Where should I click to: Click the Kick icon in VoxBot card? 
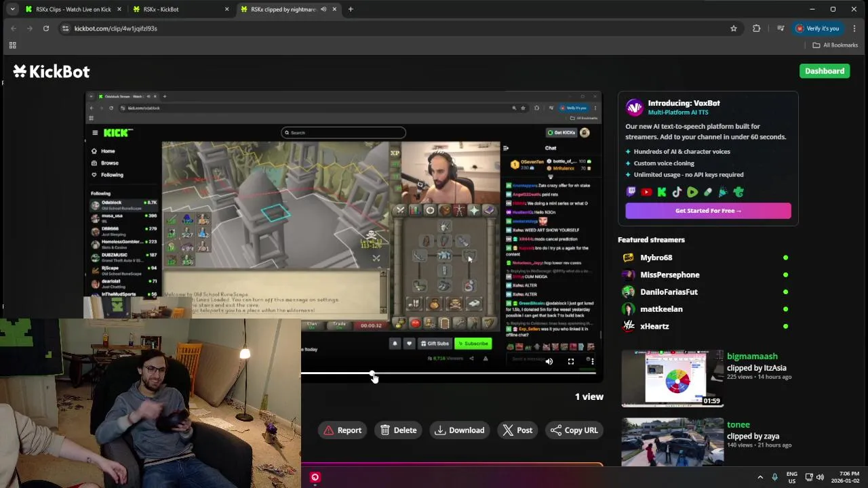[662, 192]
